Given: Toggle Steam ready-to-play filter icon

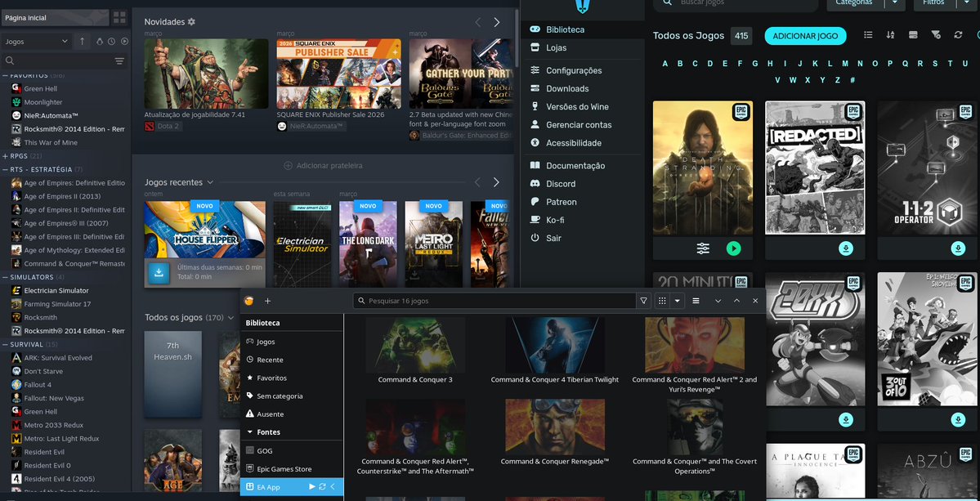Looking at the screenshot, I should click(x=124, y=41).
